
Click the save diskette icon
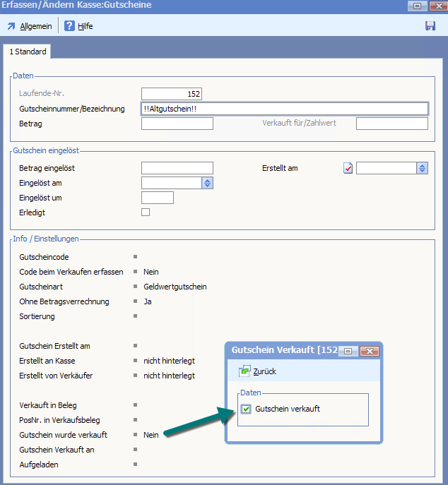[x=430, y=26]
